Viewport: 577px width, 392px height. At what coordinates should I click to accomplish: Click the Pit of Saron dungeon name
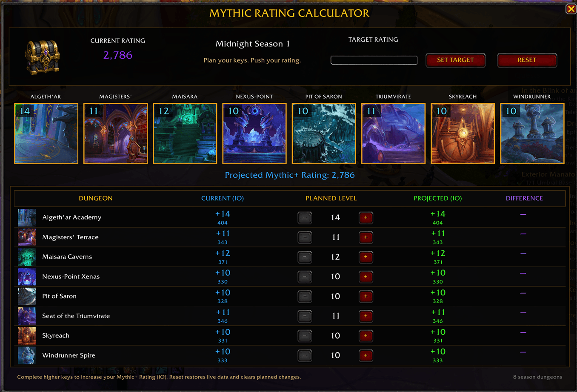[59, 296]
